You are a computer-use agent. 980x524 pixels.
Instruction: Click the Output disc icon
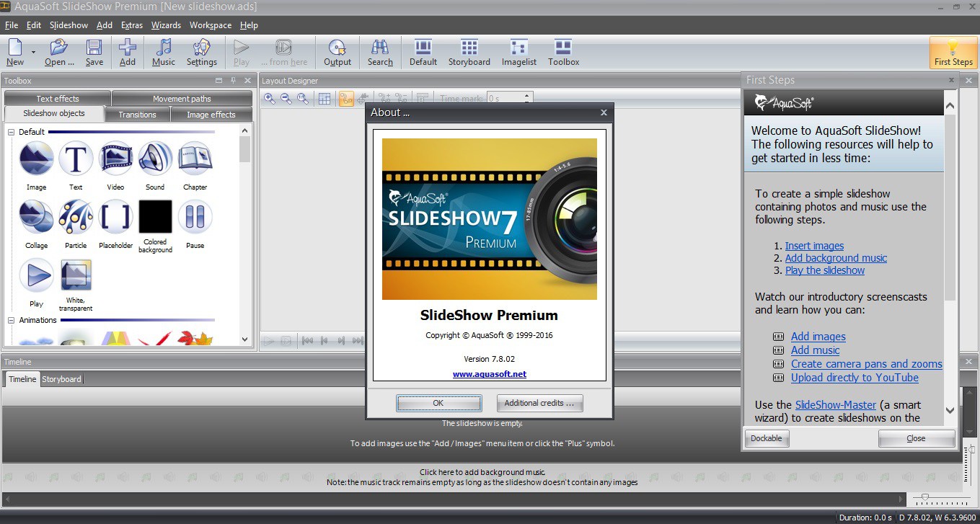(337, 52)
